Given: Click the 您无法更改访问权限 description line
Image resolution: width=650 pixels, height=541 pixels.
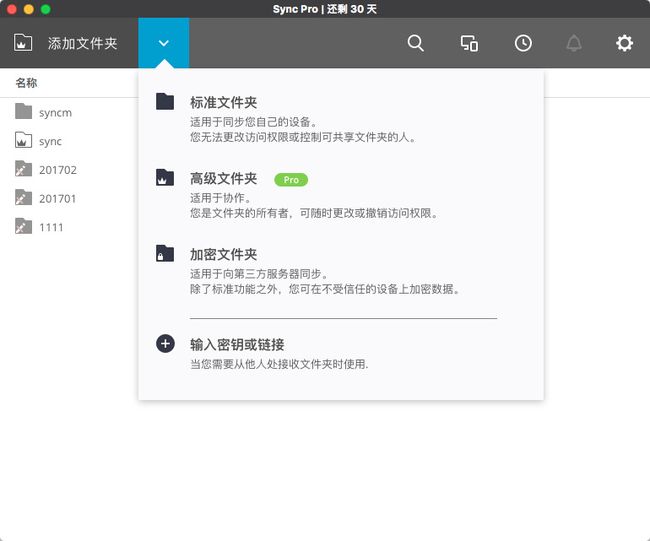Looking at the screenshot, I should (x=303, y=137).
